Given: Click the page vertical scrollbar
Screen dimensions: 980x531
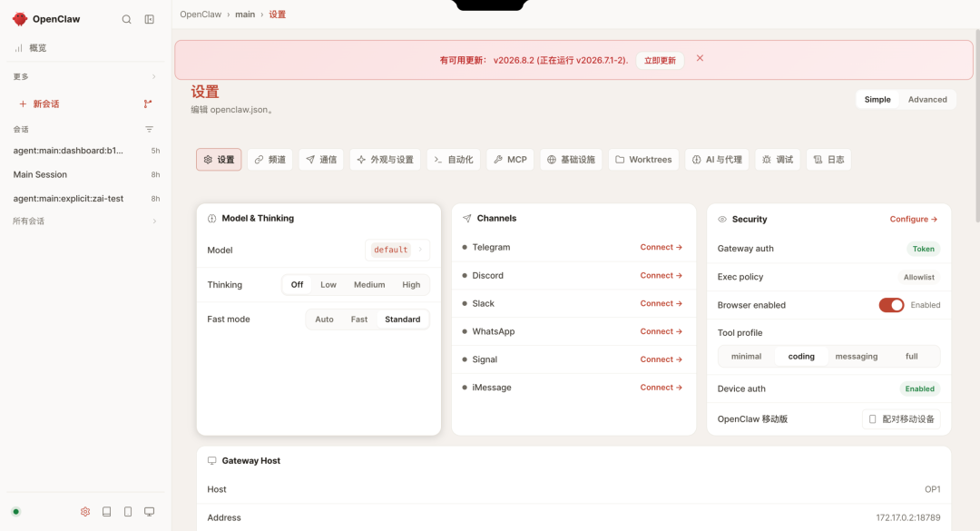Looking at the screenshot, I should (977, 125).
